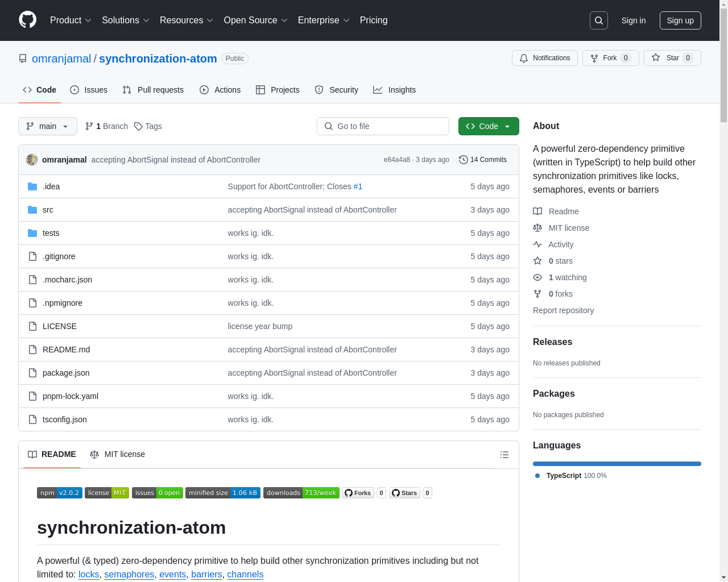Viewport: 728px width, 582px height.
Task: Open the README.md file
Action: pos(66,350)
